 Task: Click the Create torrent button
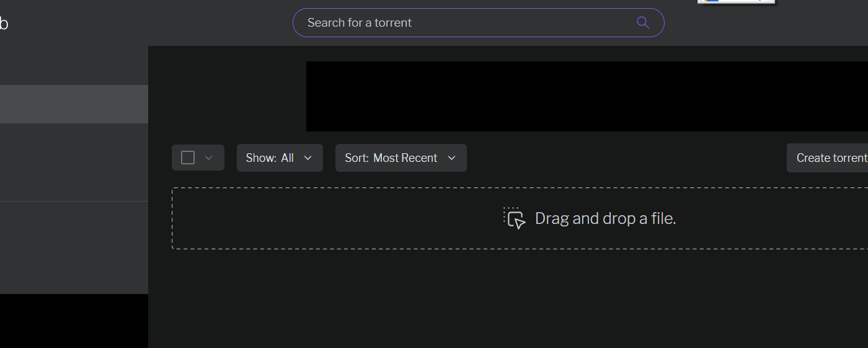point(828,158)
